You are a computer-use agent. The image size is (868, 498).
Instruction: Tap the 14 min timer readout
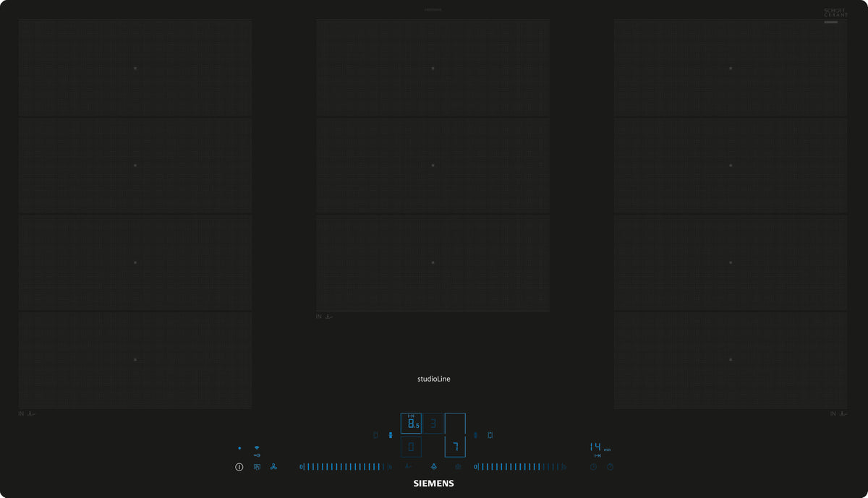point(600,447)
